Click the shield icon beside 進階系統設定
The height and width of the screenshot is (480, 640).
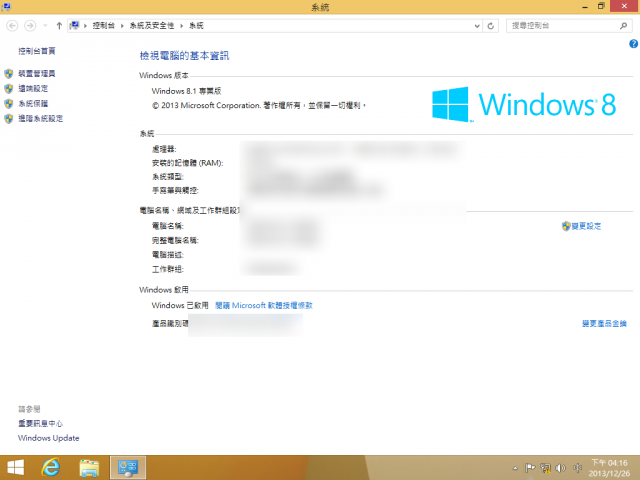(x=9, y=119)
